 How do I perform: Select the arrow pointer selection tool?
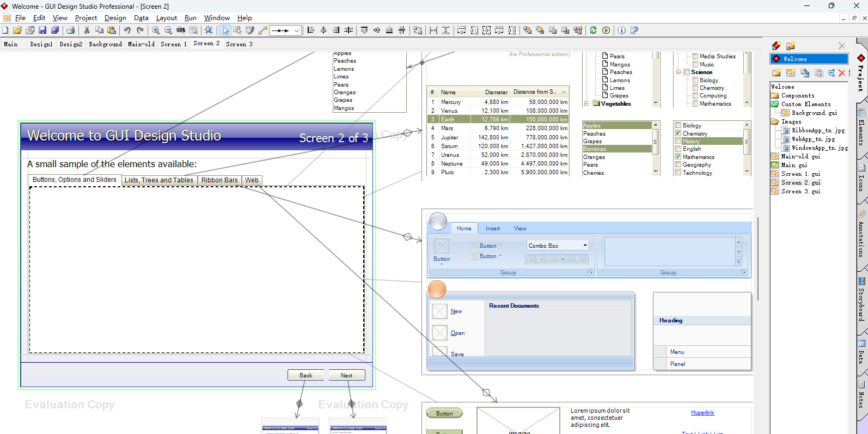[x=225, y=30]
